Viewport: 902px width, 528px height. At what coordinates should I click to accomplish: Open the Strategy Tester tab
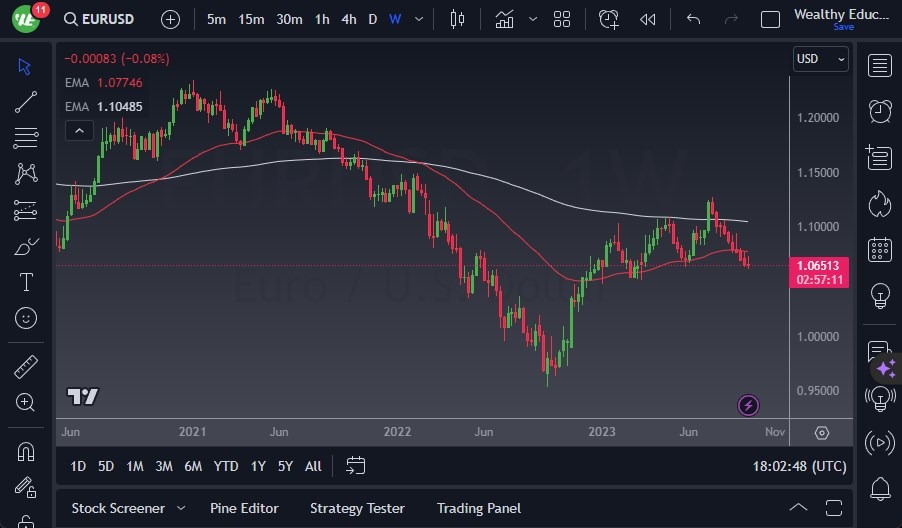tap(357, 508)
